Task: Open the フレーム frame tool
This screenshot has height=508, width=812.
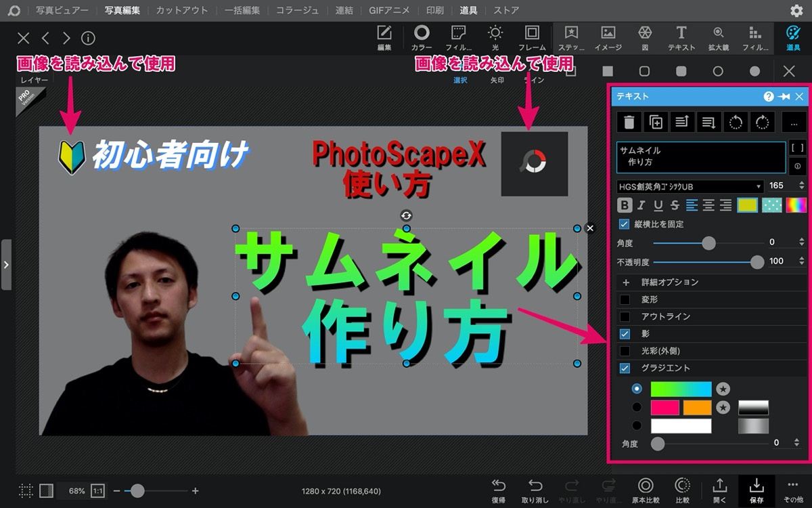Action: (x=533, y=38)
